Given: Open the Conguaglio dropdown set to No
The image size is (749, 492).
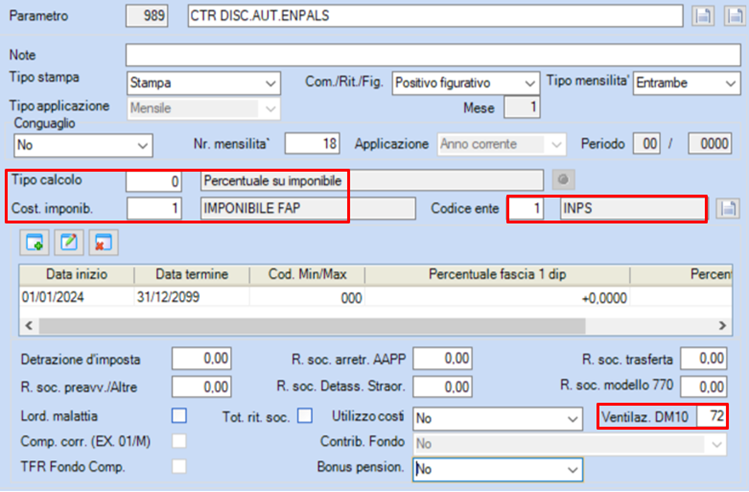Looking at the screenshot, I should 83,145.
